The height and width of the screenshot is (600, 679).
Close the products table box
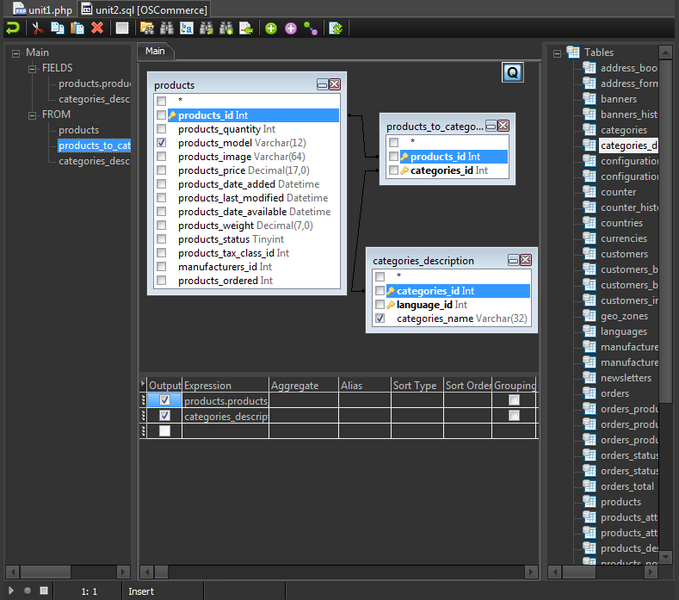[335, 84]
